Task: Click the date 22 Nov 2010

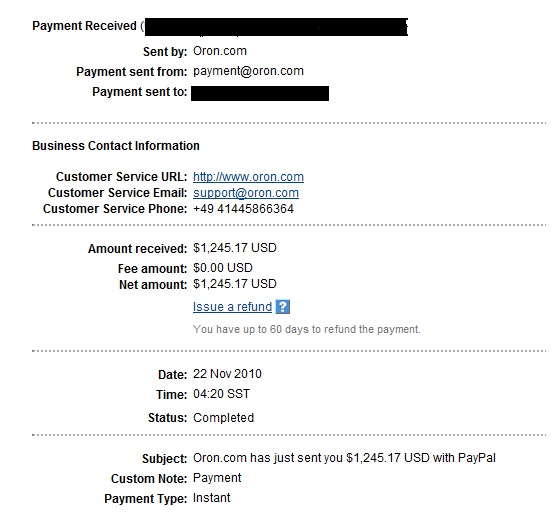Action: [x=227, y=374]
